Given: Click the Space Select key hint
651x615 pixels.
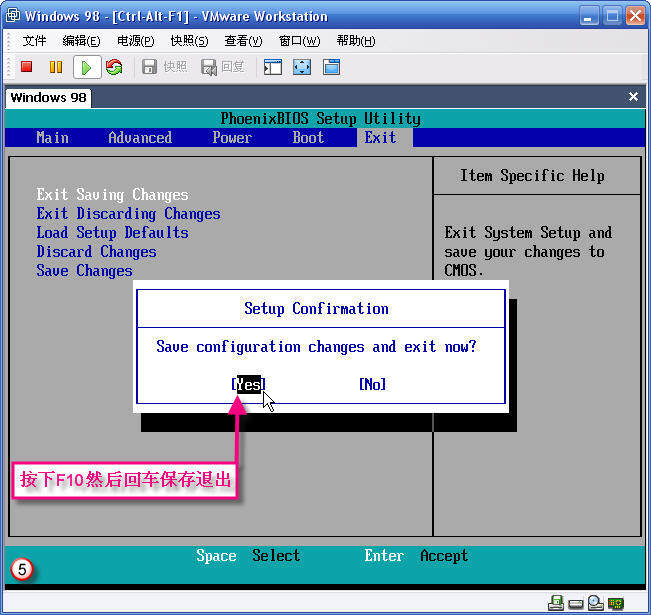Looking at the screenshot, I should (248, 556).
